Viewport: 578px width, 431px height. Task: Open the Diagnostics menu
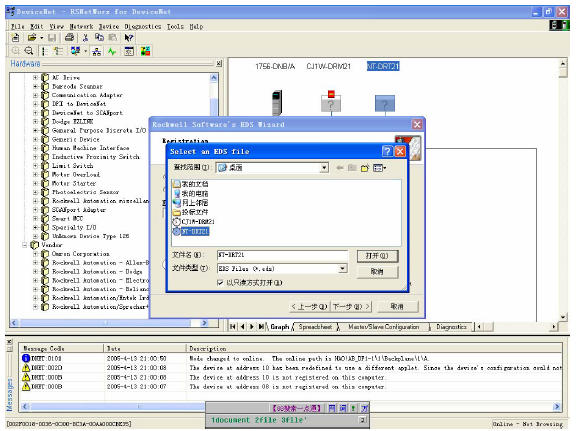click(143, 27)
